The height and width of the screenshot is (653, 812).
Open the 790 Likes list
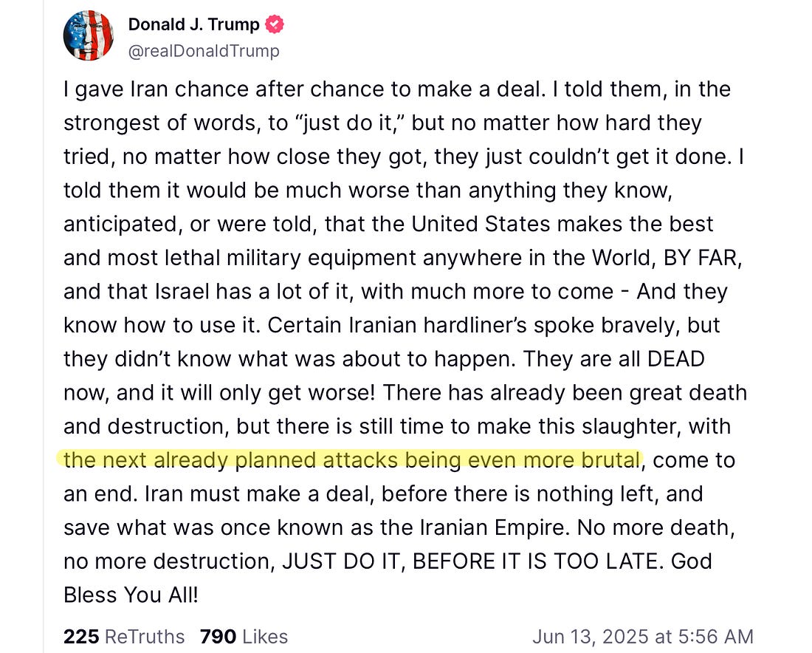[244, 636]
